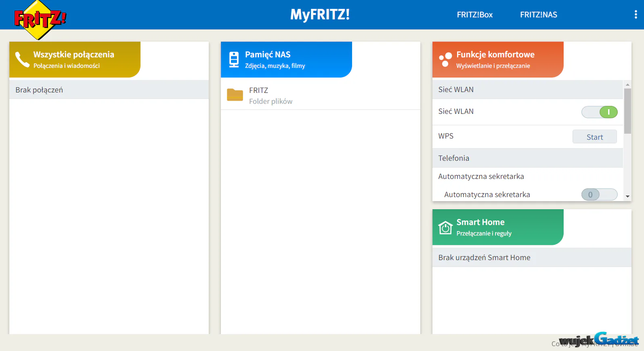
Task: Click the comfort functions scrollbar thumb
Action: coord(627,111)
